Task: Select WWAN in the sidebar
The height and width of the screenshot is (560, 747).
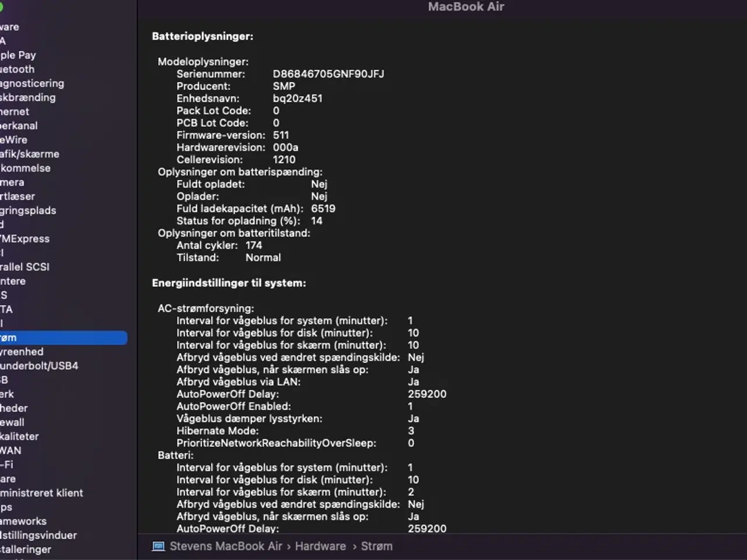Action: (x=11, y=451)
